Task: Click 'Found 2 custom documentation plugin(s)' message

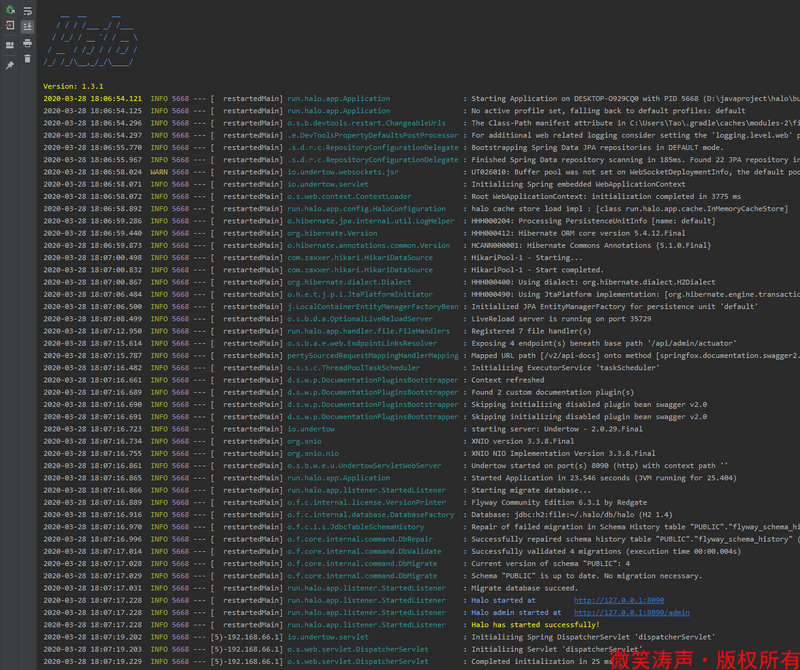Action: pos(553,392)
